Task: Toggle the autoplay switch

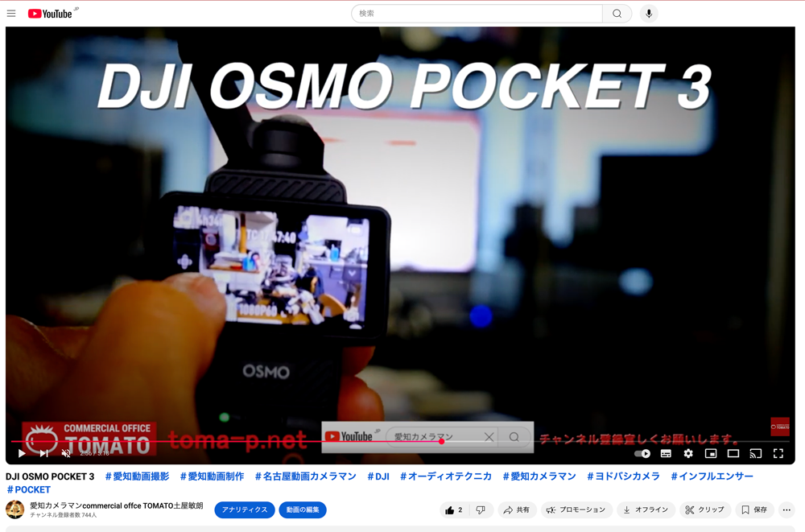Action: (x=642, y=453)
